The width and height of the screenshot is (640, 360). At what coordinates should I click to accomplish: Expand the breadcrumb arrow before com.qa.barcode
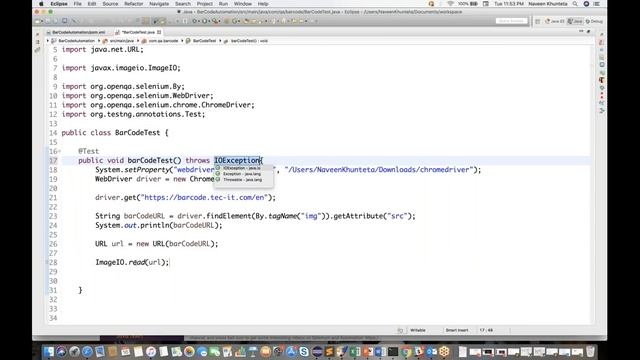click(x=138, y=41)
